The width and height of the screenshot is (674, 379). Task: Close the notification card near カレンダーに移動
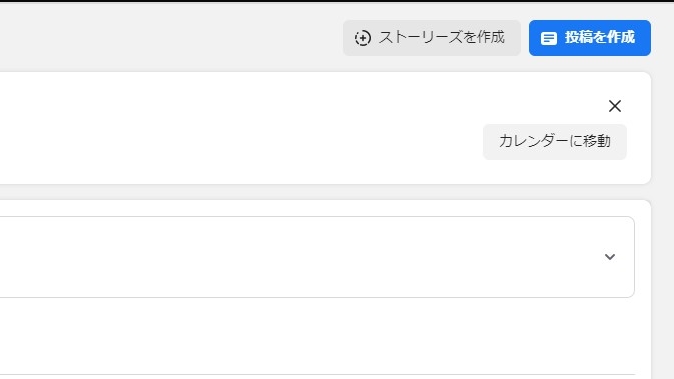[x=615, y=106]
